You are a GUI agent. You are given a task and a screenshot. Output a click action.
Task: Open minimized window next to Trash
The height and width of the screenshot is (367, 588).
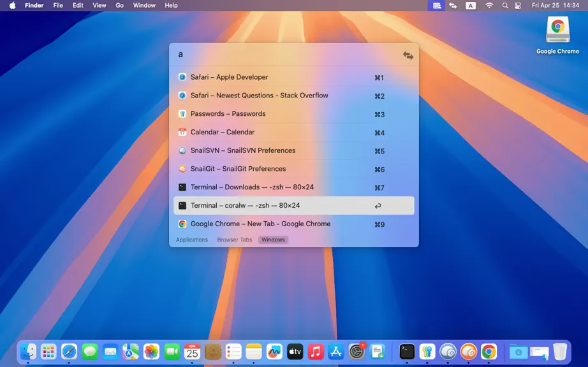(540, 352)
